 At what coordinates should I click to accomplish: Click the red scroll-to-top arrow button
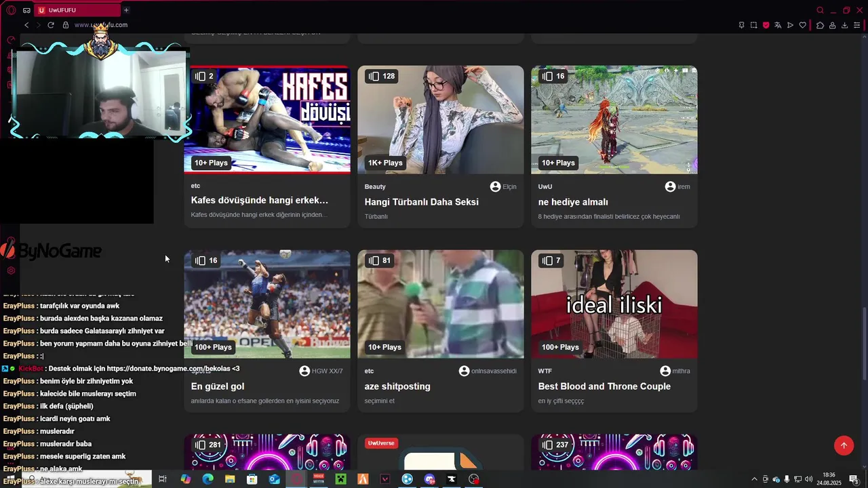[844, 445]
